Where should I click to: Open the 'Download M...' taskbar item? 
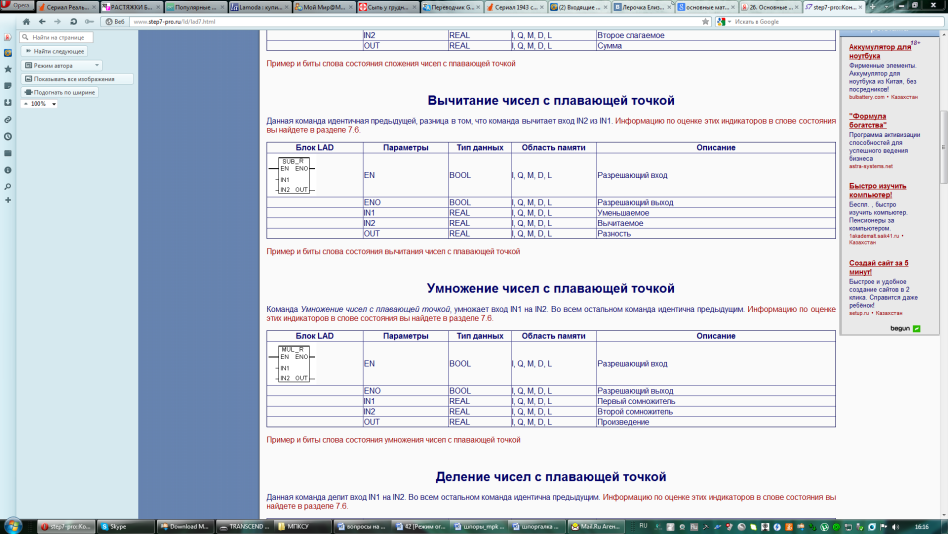(x=186, y=527)
